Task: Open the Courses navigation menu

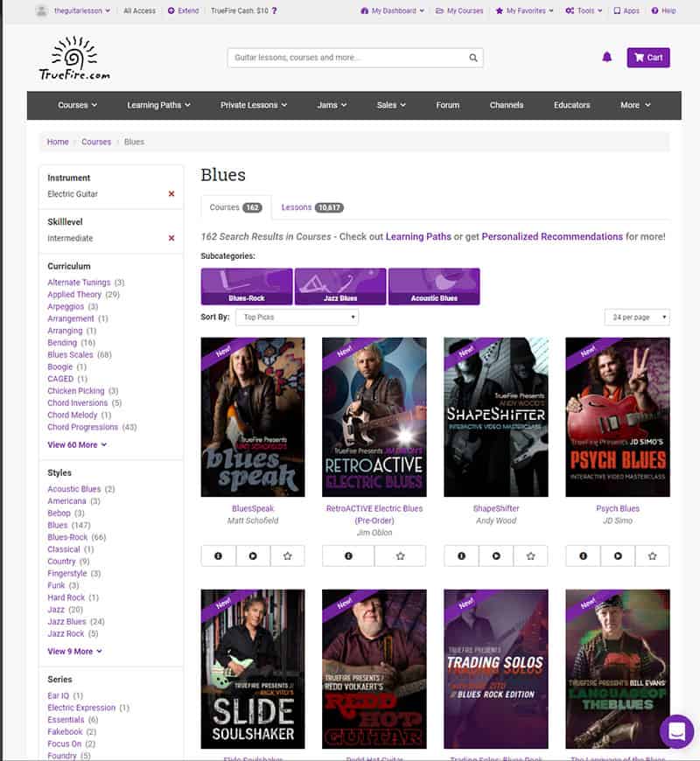Action: click(77, 105)
